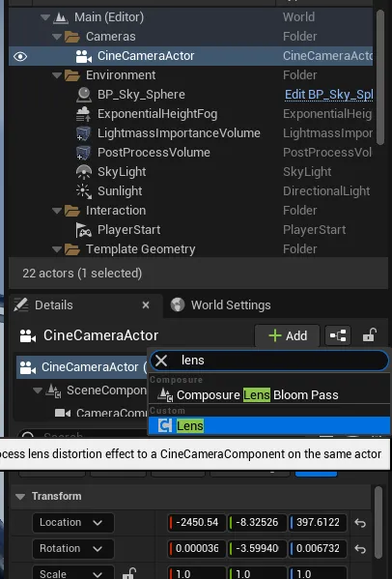
Task: Open the Location type dropdown
Action: point(73,523)
